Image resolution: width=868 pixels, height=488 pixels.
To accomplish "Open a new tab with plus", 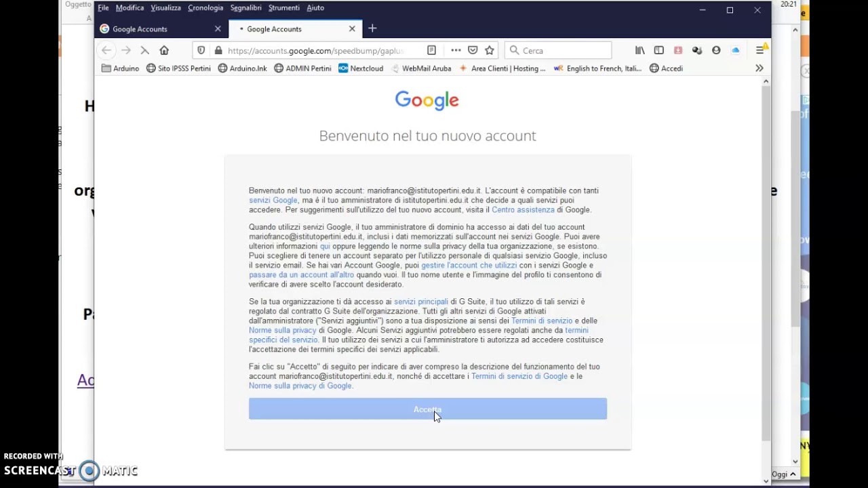I will [x=372, y=28].
